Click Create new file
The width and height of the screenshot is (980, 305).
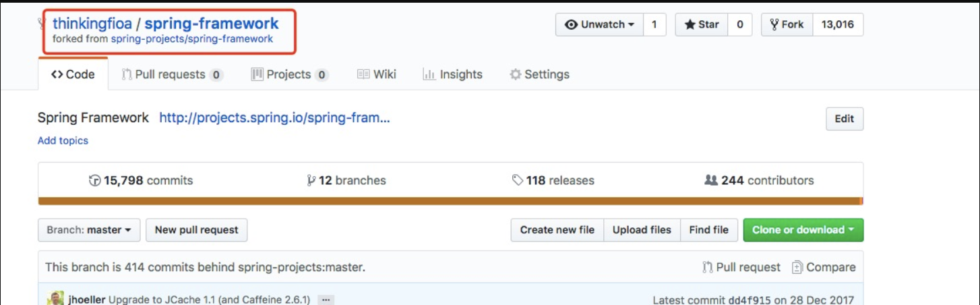coord(557,230)
